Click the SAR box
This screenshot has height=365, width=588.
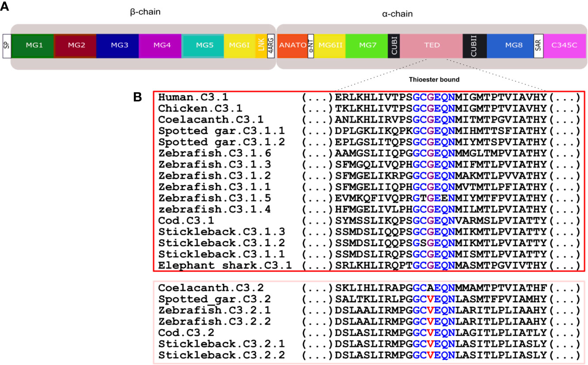pyautogui.click(x=539, y=46)
